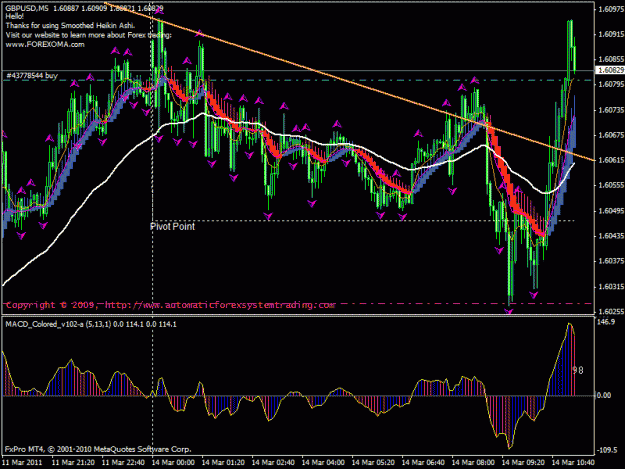Screen dimensions: 625x469
Task: Click the '11 Mar 2011' date label
Action: (x=22, y=463)
